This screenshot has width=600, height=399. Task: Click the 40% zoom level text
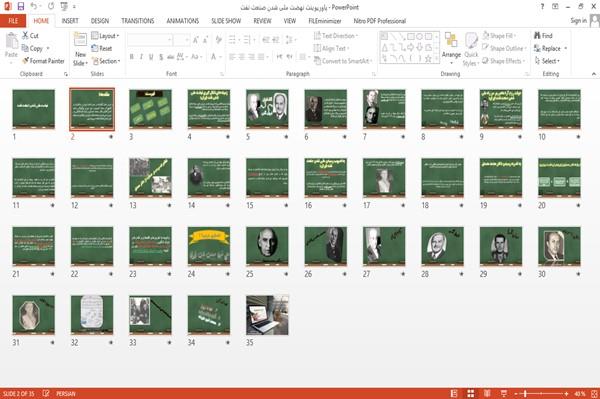tap(580, 393)
